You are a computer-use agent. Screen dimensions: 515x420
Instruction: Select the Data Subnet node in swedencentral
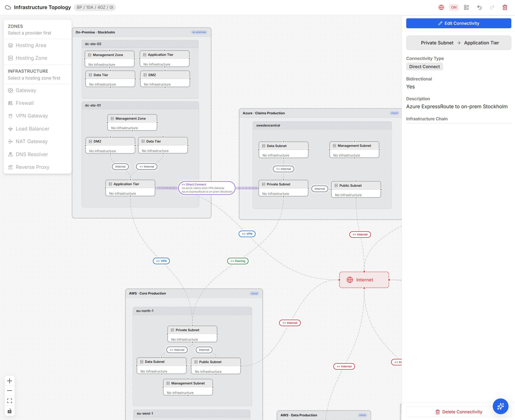(x=283, y=150)
